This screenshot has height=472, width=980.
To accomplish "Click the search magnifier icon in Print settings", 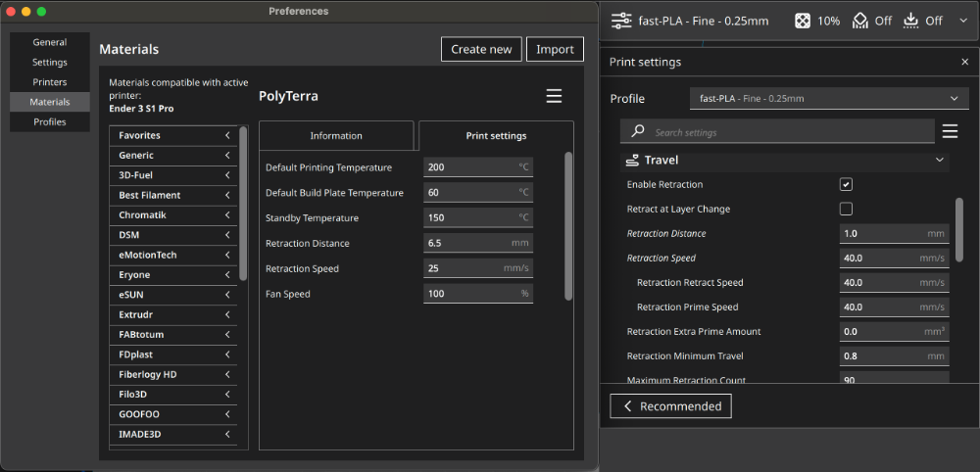I will pyautogui.click(x=638, y=132).
